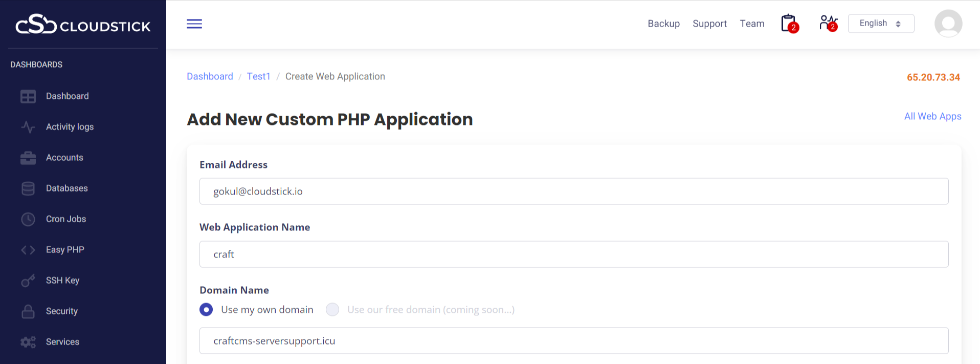This screenshot has height=364, width=980.
Task: Go to Cron Jobs section
Action: click(x=65, y=219)
